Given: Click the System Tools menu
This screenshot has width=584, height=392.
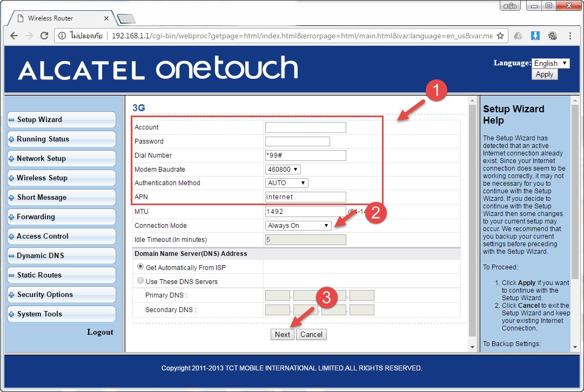Looking at the screenshot, I should (62, 314).
